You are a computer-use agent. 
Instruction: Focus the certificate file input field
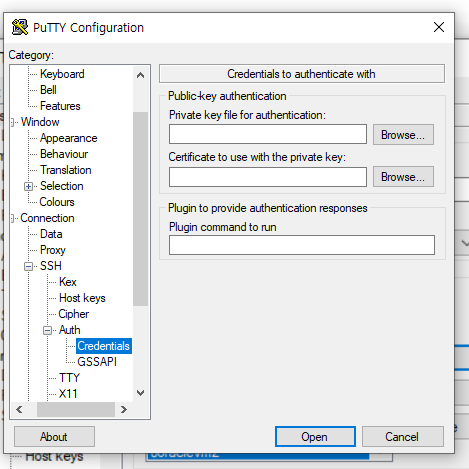(268, 177)
